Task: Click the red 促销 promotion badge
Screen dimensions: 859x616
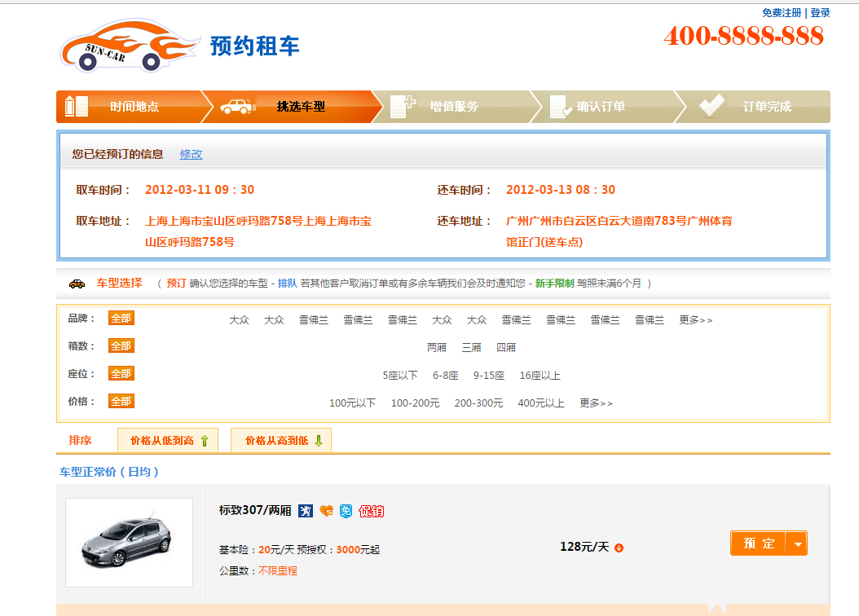Action: point(372,512)
